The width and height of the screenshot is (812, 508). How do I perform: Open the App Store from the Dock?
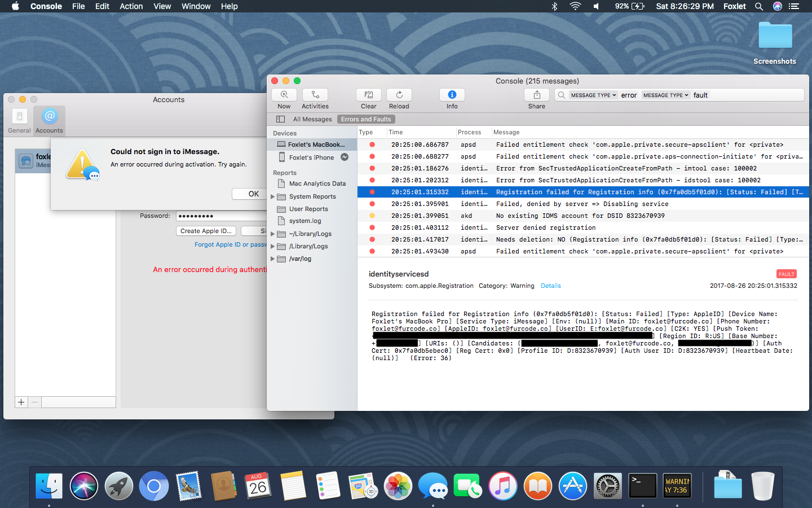tap(573, 486)
